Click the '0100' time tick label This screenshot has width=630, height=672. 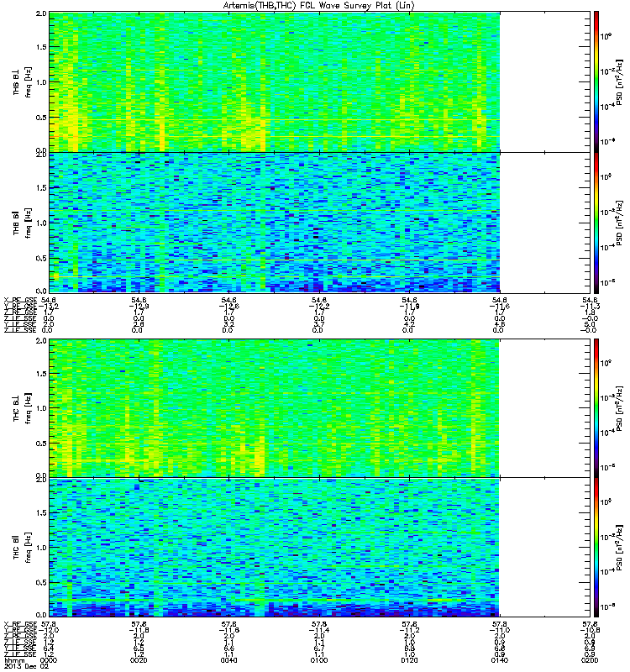point(319,660)
